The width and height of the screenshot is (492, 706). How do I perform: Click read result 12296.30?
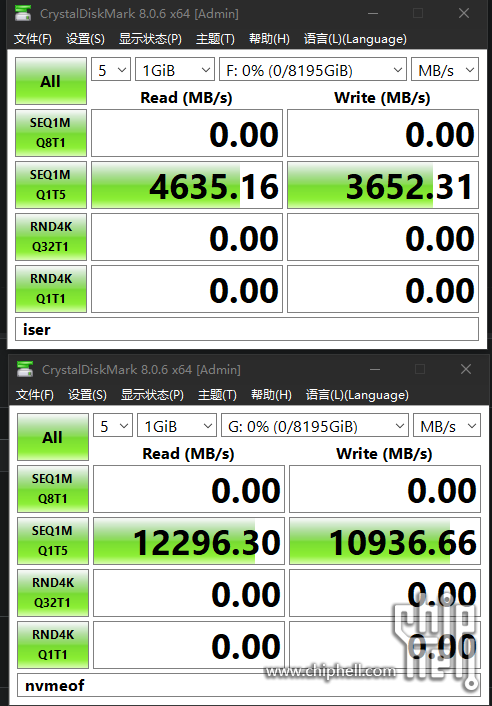(x=189, y=541)
